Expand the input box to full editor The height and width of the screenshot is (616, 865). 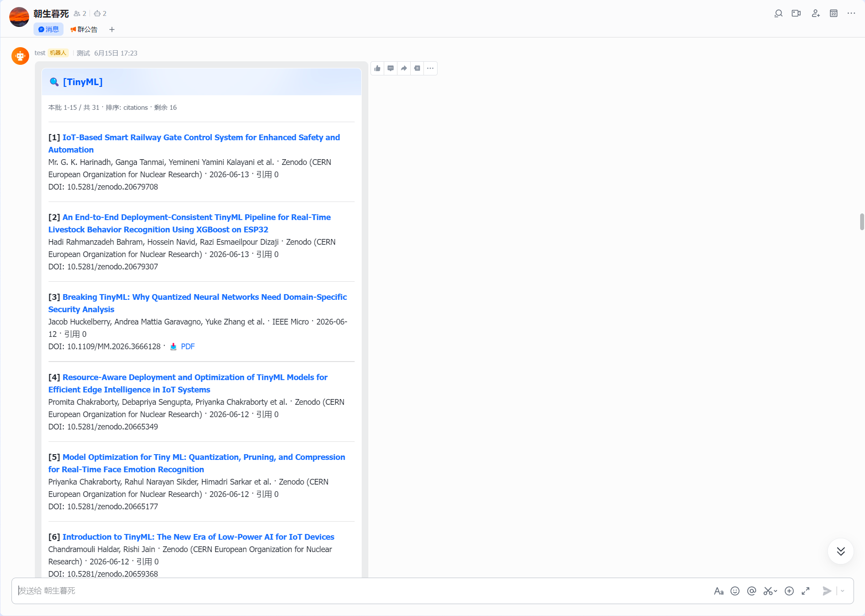click(805, 591)
